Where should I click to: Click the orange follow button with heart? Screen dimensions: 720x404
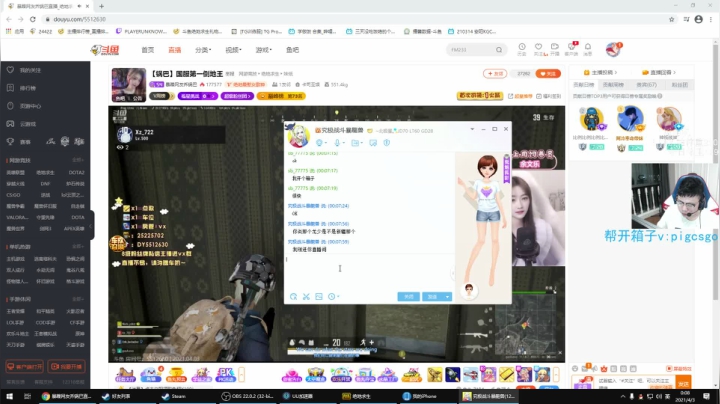[548, 73]
